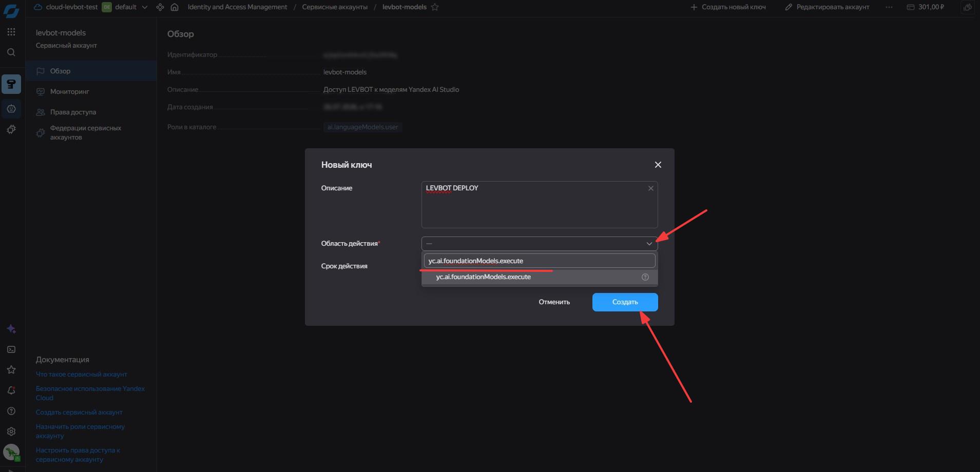Click the support chat icon top right

(x=968, y=7)
